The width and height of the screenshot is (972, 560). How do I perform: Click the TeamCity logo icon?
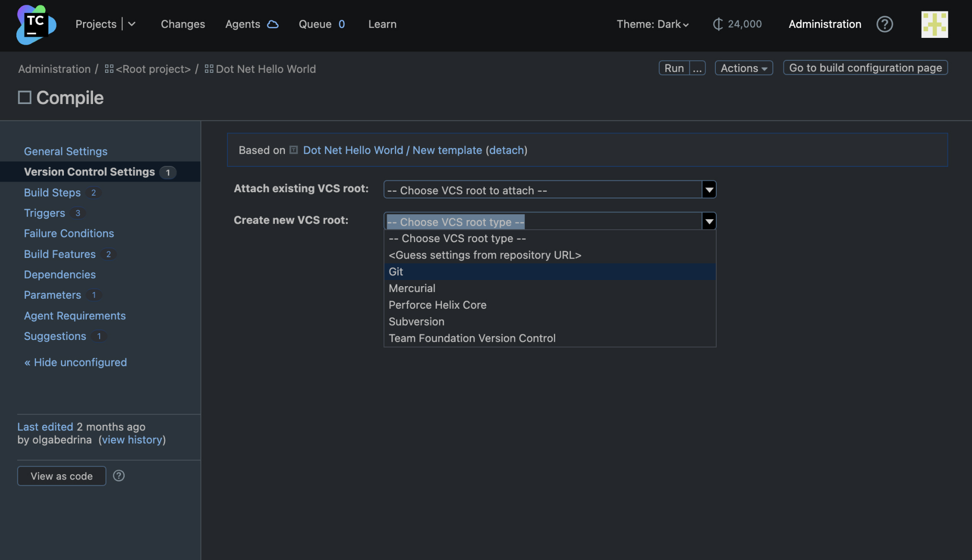(36, 24)
